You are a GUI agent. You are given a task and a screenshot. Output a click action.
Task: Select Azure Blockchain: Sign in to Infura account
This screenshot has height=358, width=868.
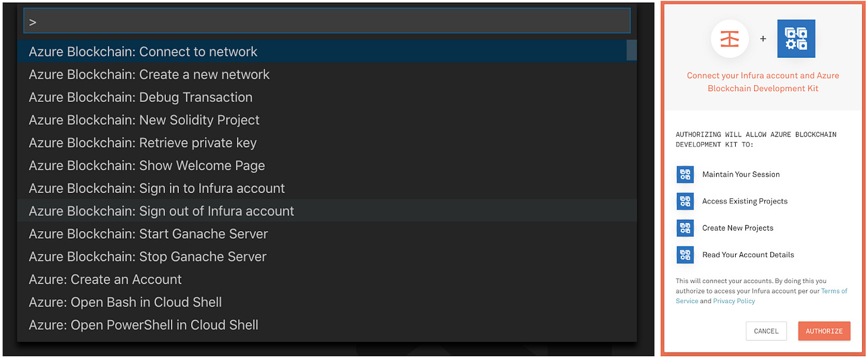pos(157,188)
